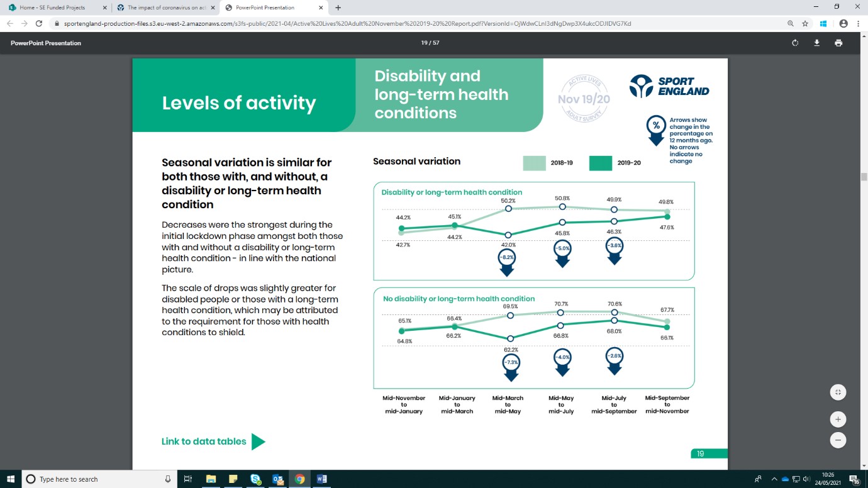This screenshot has height=488, width=868.
Task: Open the volume control in system tray
Action: point(806,479)
